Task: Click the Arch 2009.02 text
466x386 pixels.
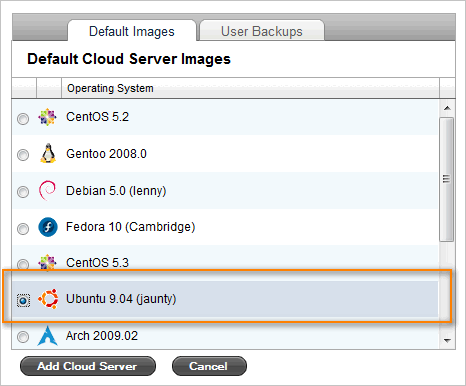Action: click(102, 336)
